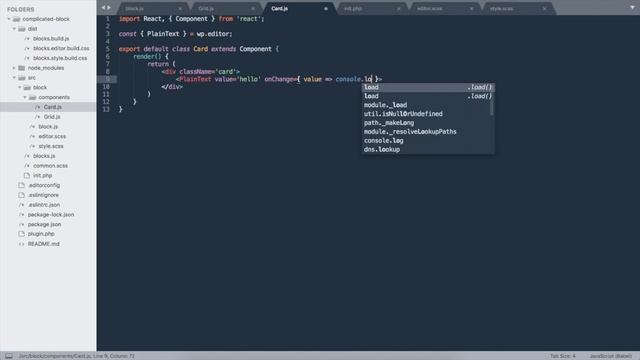Click the panel switcher icon in status bar

(x=9, y=356)
